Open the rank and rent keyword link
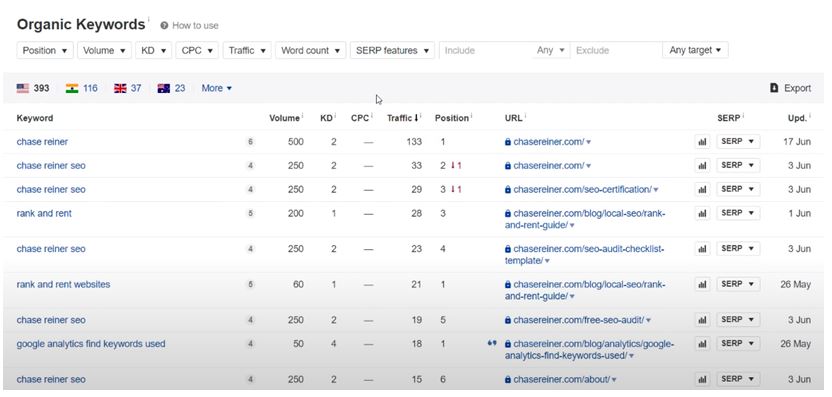The height and width of the screenshot is (397, 832). (x=44, y=213)
